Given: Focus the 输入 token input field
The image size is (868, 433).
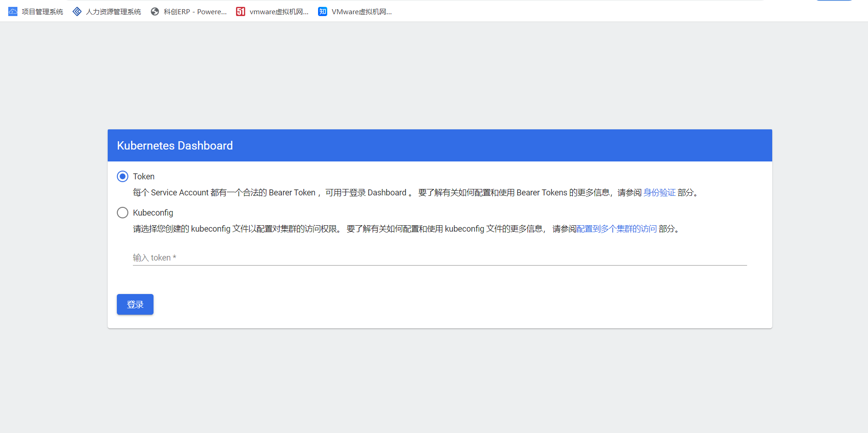Looking at the screenshot, I should 440,258.
